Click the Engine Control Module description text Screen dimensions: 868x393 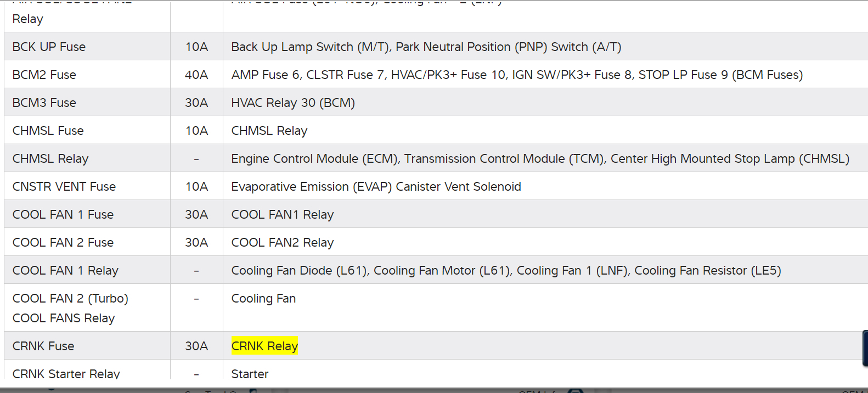coord(540,158)
